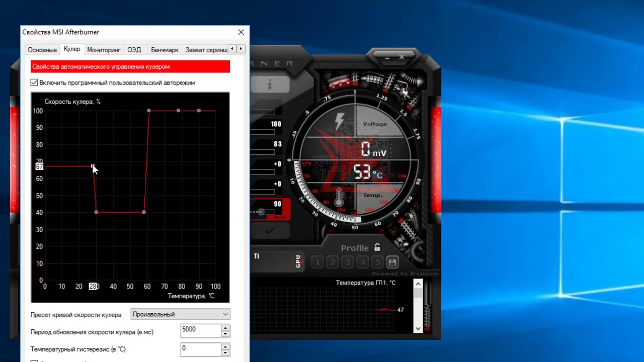Click the temp limit value 83
644x362 pixels.
pyautogui.click(x=277, y=144)
